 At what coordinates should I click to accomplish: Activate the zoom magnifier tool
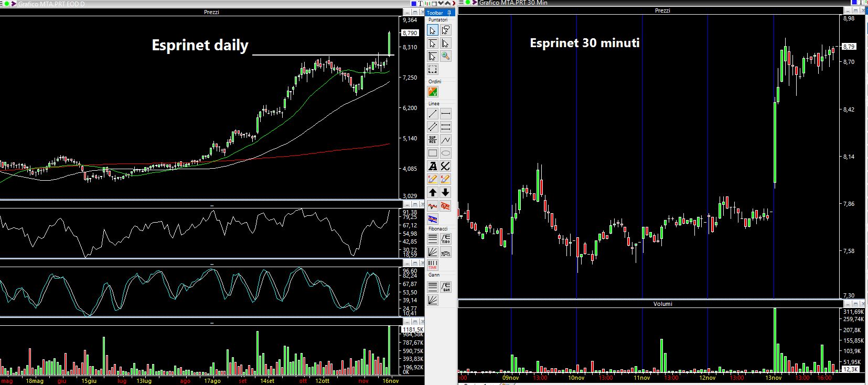(445, 56)
